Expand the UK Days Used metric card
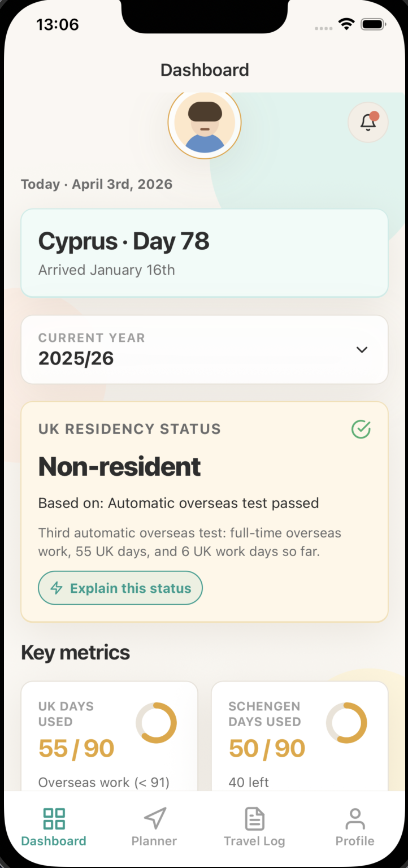408x868 pixels. point(109,735)
